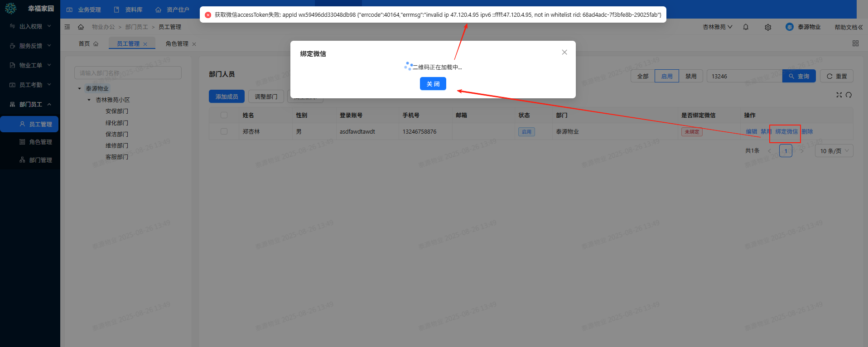Open the settings gear icon
This screenshot has width=868, height=347.
768,27
